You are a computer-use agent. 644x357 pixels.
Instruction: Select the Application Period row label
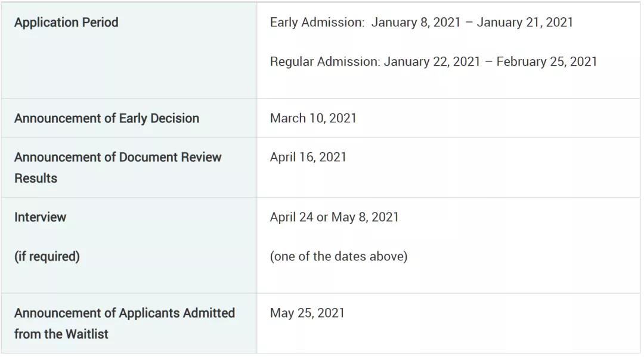point(66,22)
